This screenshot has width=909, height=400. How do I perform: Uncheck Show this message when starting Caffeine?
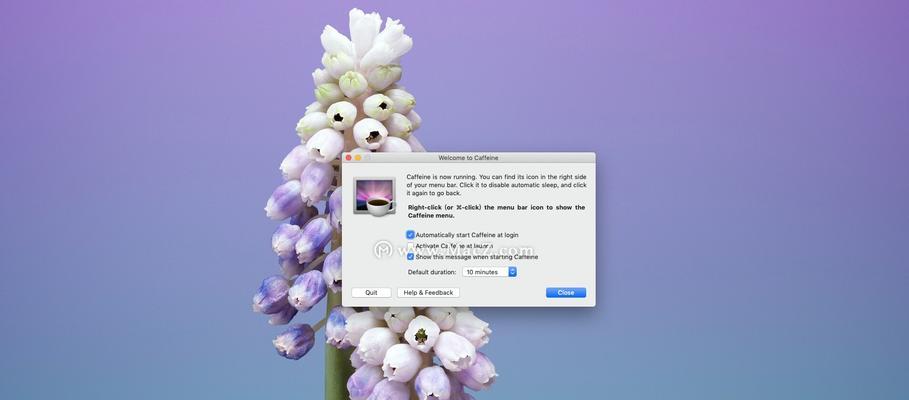pyautogui.click(x=410, y=256)
